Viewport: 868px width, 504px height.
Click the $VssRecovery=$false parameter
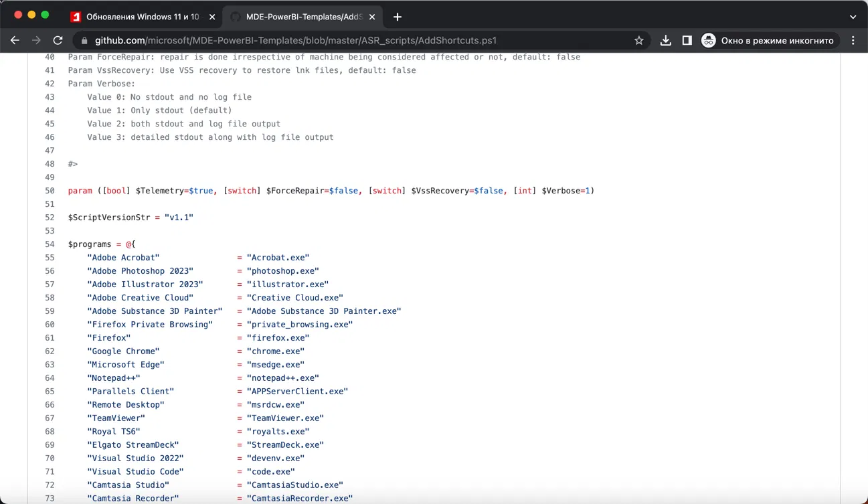(x=457, y=191)
